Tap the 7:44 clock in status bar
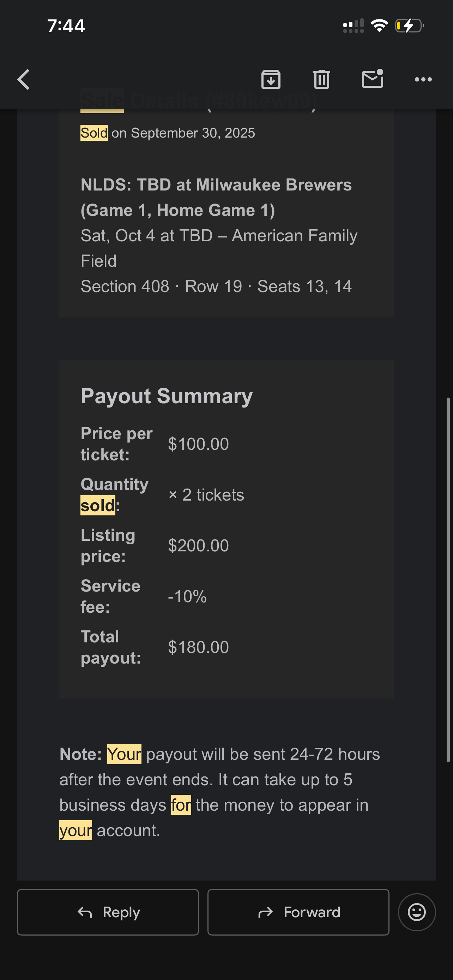453x980 pixels. [66, 26]
